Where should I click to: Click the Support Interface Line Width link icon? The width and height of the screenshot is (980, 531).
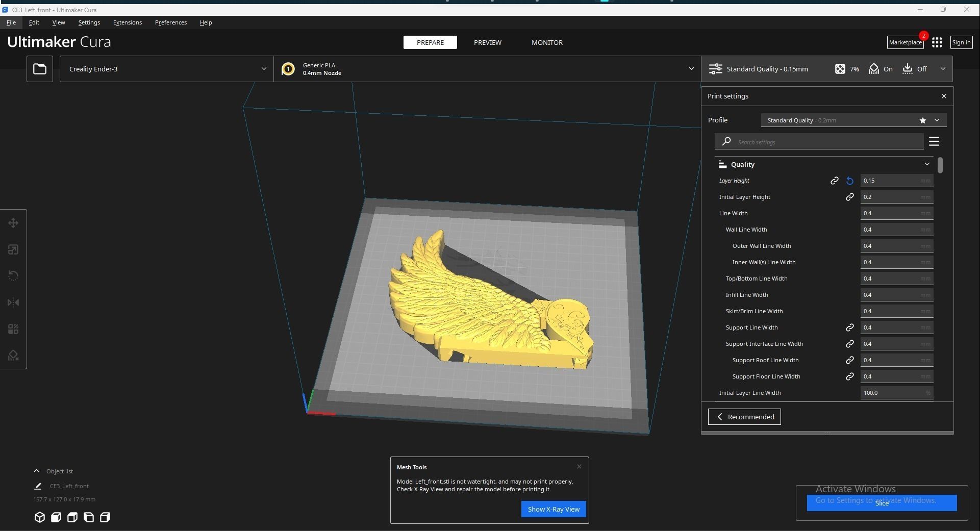pos(850,344)
